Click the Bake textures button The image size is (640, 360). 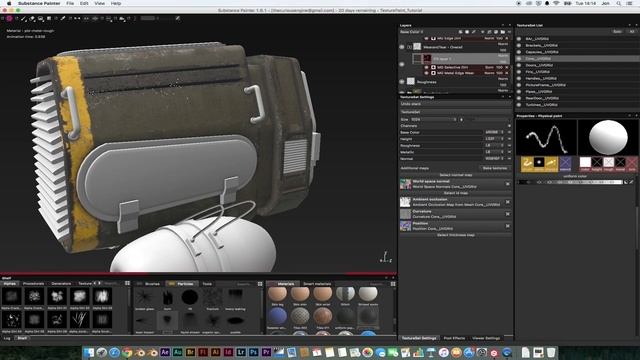(x=495, y=168)
